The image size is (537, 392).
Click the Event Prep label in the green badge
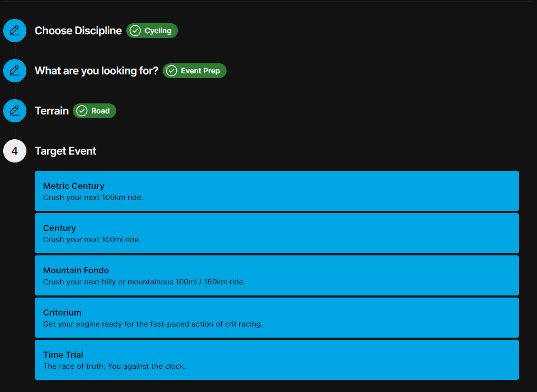coord(200,71)
